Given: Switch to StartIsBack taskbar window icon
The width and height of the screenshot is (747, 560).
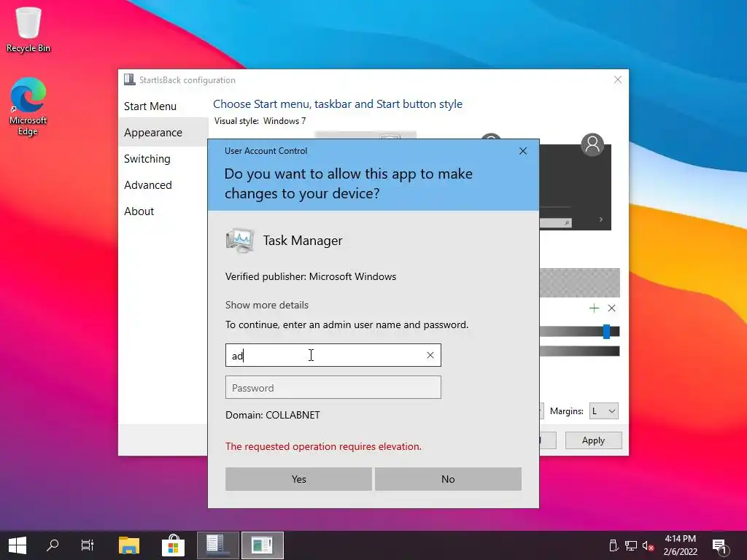Looking at the screenshot, I should (217, 545).
